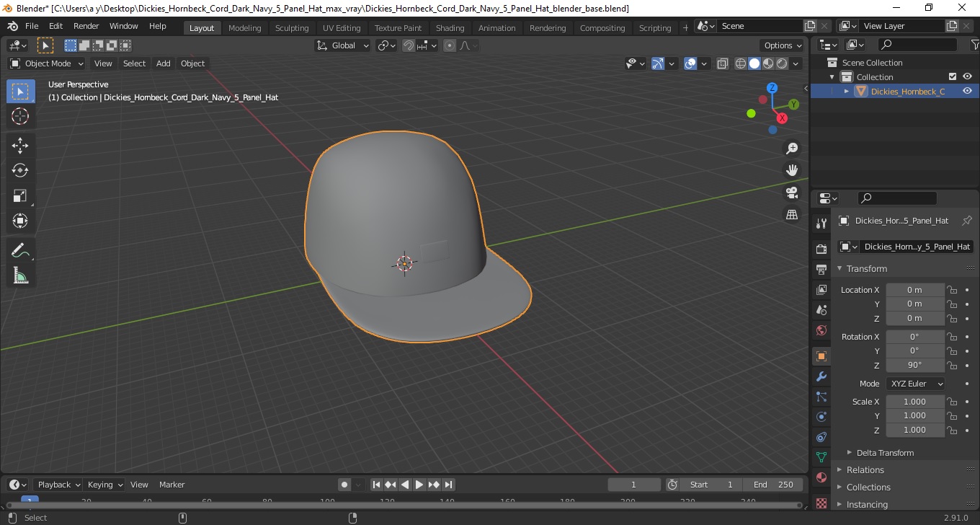Toggle camera view icon

coord(792,193)
